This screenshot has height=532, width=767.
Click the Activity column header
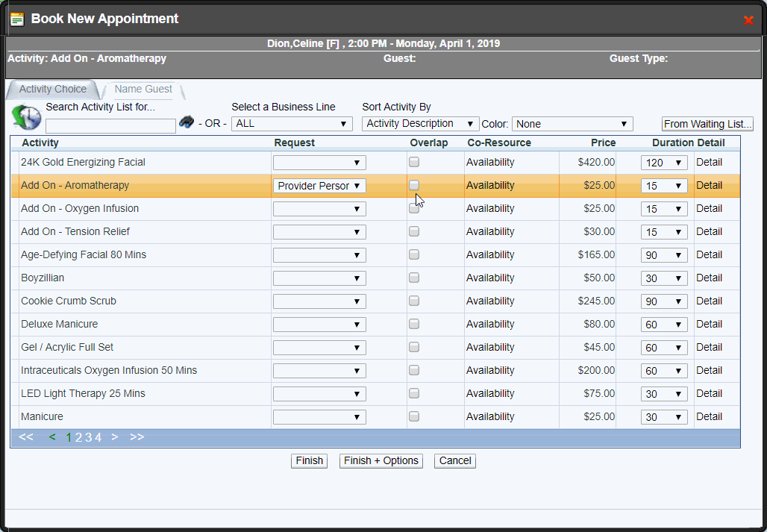40,143
